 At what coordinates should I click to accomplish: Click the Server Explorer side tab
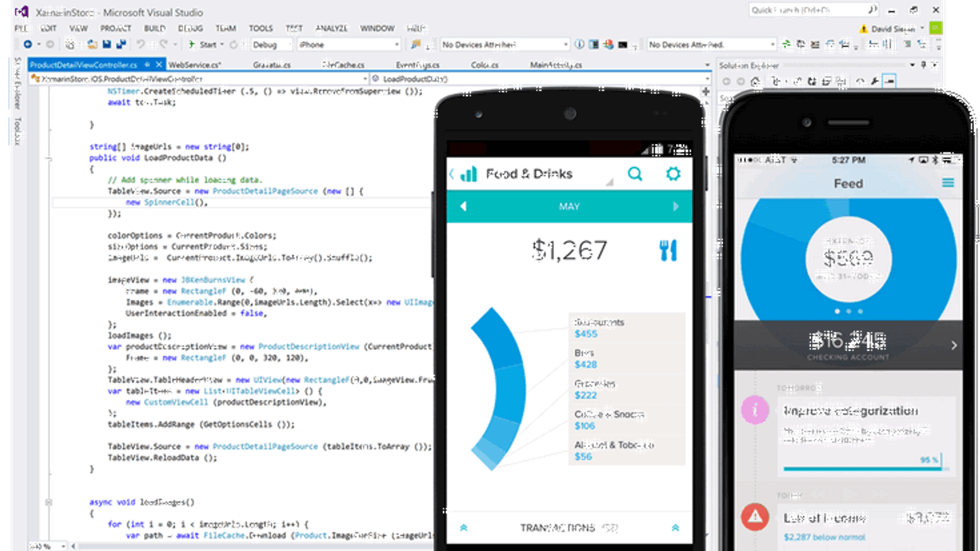click(x=18, y=83)
